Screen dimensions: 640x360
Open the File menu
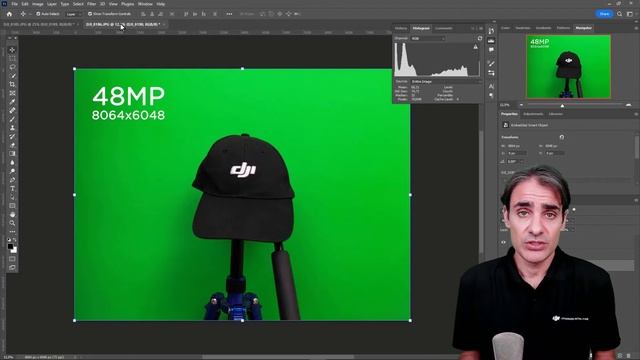pyautogui.click(x=14, y=4)
